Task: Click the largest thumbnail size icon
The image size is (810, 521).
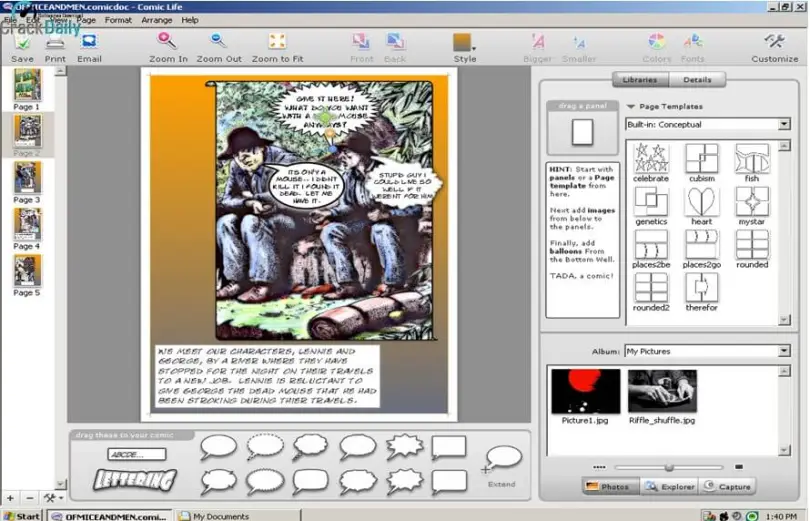Action: click(739, 467)
